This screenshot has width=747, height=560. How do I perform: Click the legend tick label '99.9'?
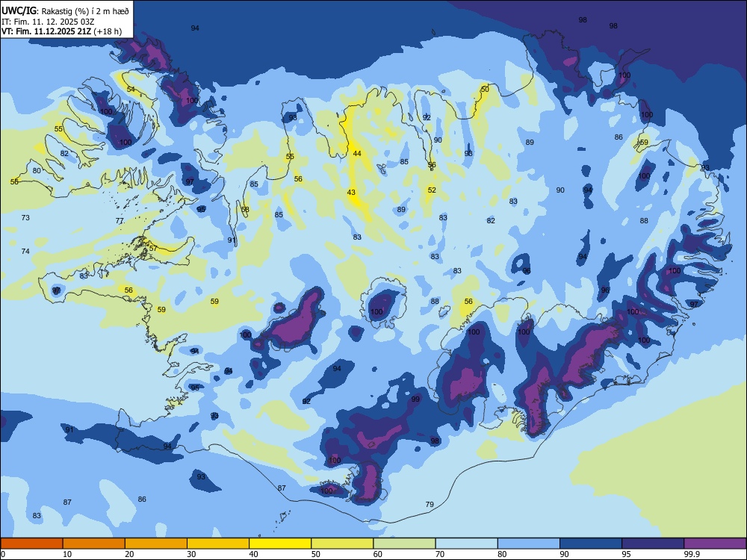point(692,554)
